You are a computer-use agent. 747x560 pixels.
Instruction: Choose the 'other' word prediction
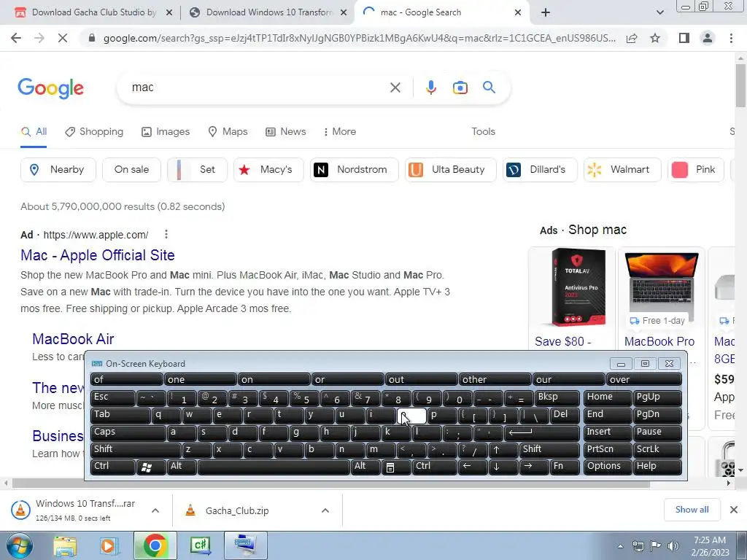click(x=495, y=380)
